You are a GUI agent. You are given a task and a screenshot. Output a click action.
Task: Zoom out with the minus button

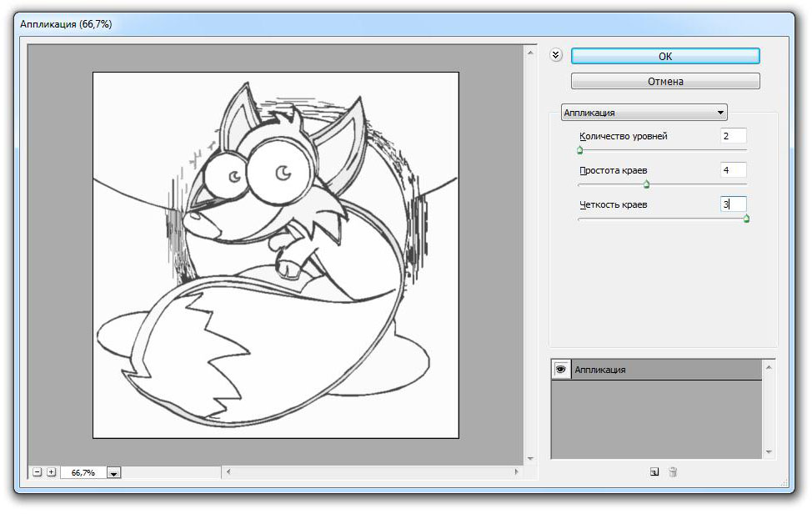click(x=37, y=472)
